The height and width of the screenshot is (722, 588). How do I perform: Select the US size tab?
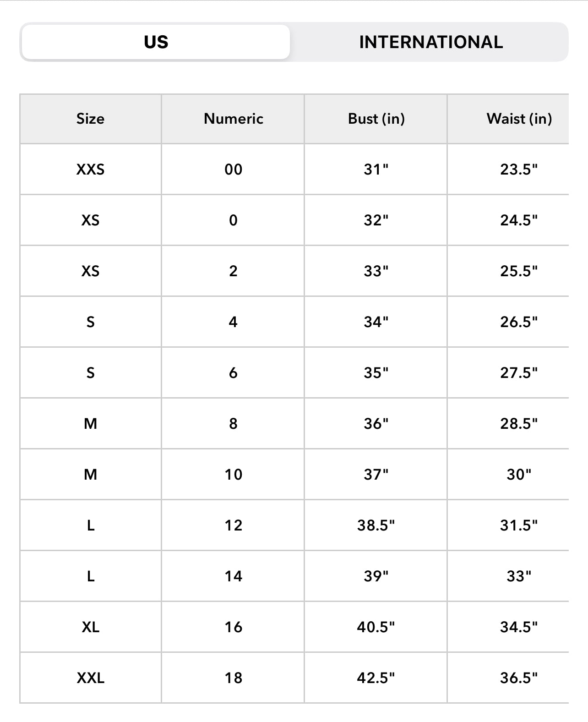click(156, 42)
